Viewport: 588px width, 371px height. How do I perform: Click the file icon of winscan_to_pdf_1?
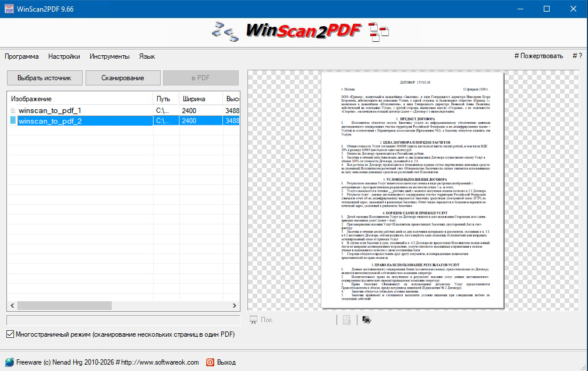pyautogui.click(x=13, y=110)
